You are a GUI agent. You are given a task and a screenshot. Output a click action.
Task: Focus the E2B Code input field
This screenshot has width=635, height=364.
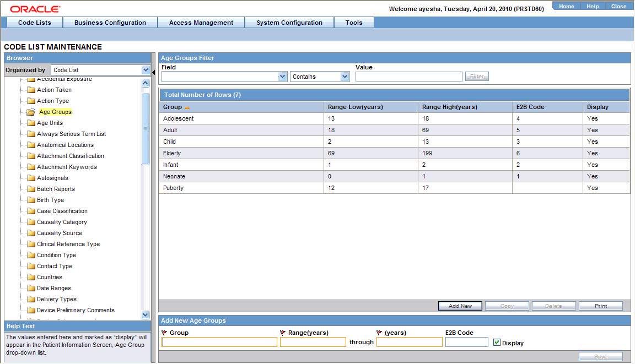coord(466,342)
